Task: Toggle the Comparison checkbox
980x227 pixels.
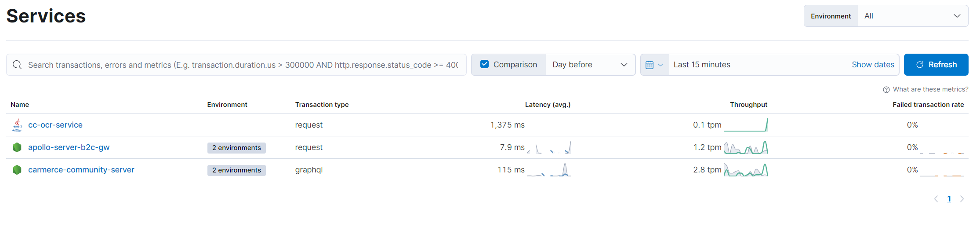Action: pyautogui.click(x=484, y=64)
